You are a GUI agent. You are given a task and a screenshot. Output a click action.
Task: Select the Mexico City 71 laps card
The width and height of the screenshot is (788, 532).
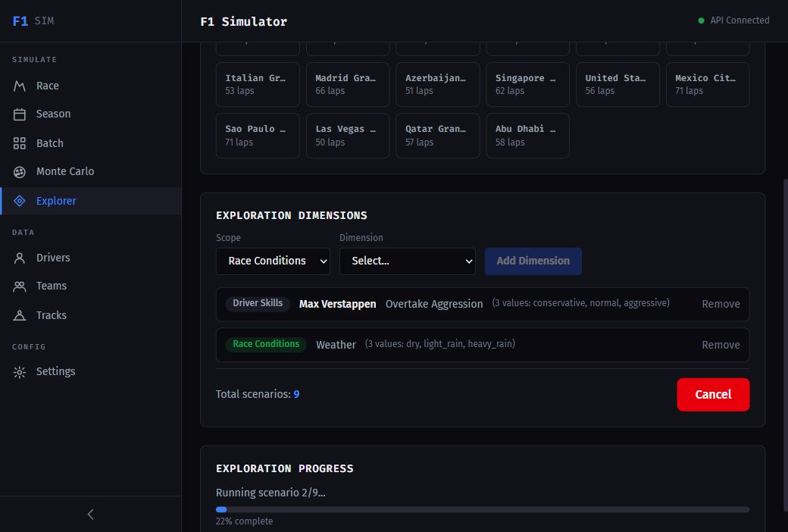pyautogui.click(x=708, y=84)
